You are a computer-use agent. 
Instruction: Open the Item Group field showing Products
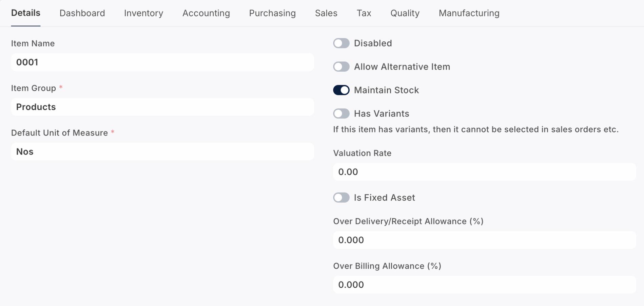(x=162, y=107)
